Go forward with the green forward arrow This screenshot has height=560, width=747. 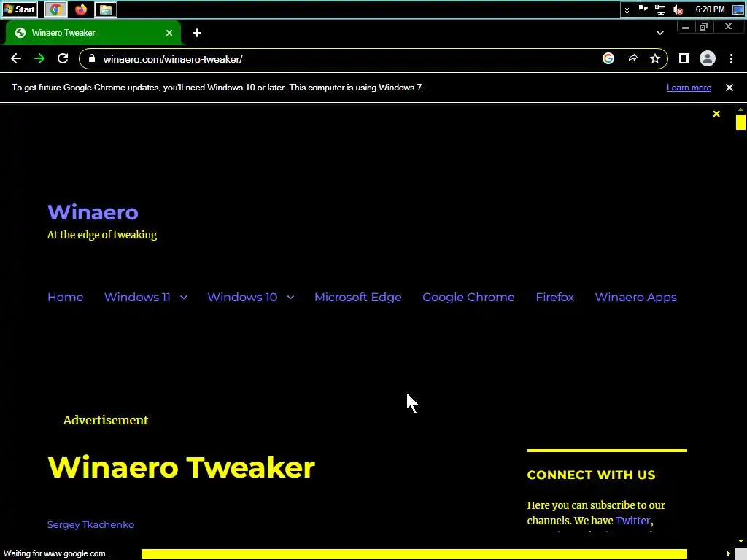[39, 58]
